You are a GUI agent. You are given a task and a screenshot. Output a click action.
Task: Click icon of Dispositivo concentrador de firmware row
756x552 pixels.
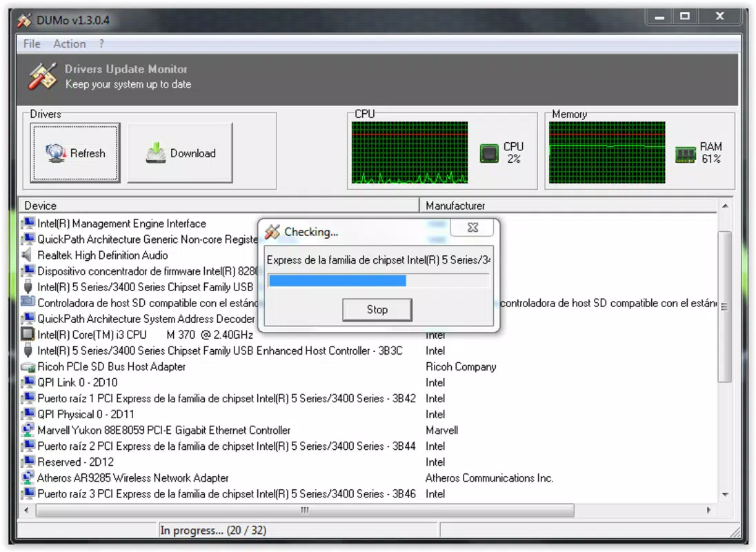(x=28, y=271)
